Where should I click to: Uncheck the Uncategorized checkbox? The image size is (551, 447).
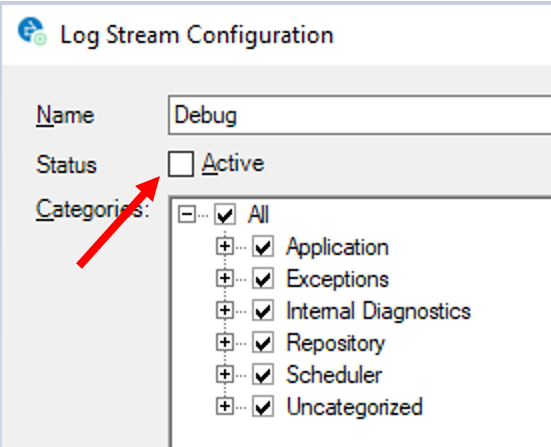[263, 407]
